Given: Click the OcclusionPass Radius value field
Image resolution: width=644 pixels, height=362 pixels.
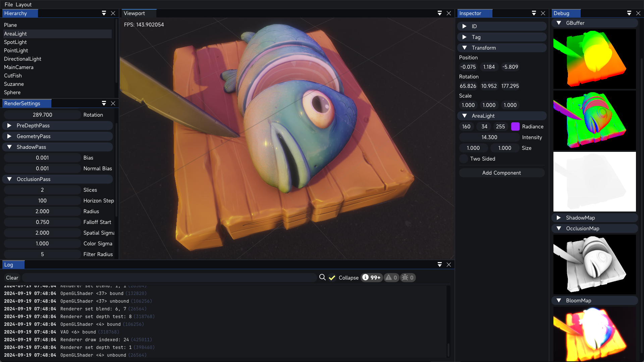Looking at the screenshot, I should pyautogui.click(x=42, y=212).
